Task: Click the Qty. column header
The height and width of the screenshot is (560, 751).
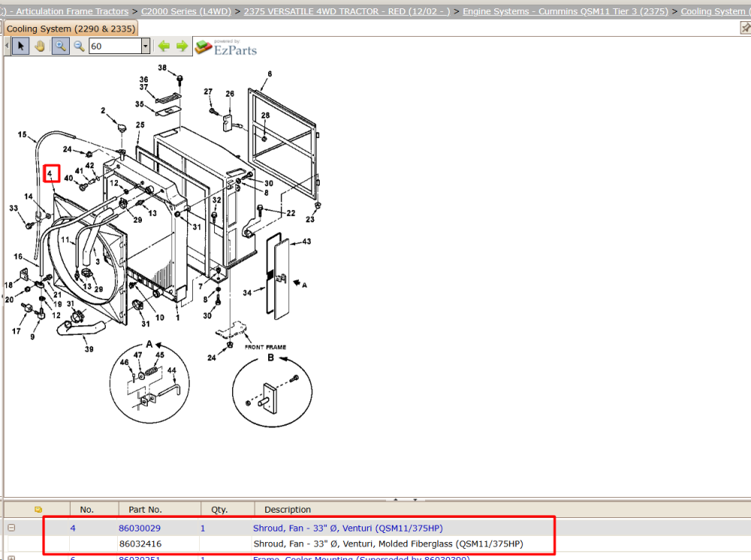Action: pos(219,510)
